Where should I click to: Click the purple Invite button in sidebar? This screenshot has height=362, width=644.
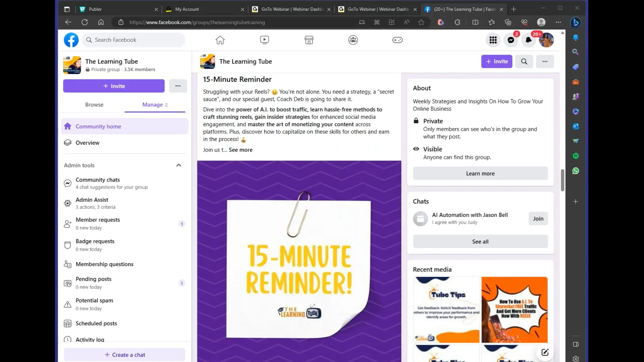114,86
